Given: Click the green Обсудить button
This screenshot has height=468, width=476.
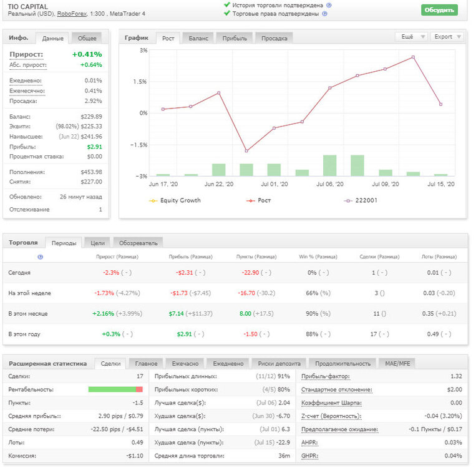Looking at the screenshot, I should pyautogui.click(x=439, y=10).
